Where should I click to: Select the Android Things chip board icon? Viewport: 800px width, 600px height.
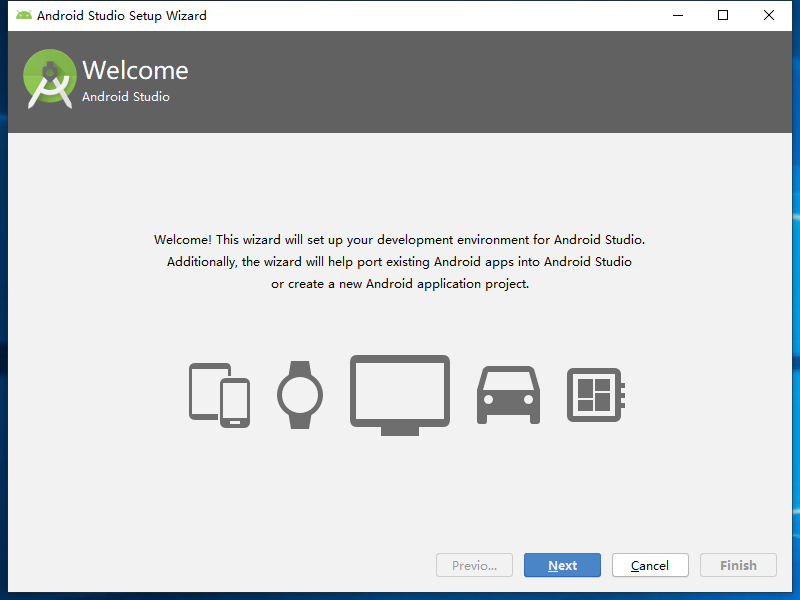[x=596, y=395]
